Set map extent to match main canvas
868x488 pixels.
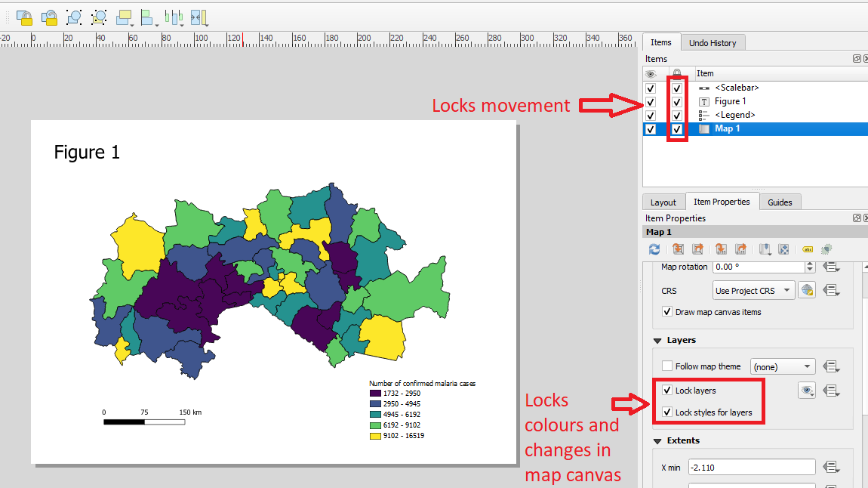click(678, 249)
